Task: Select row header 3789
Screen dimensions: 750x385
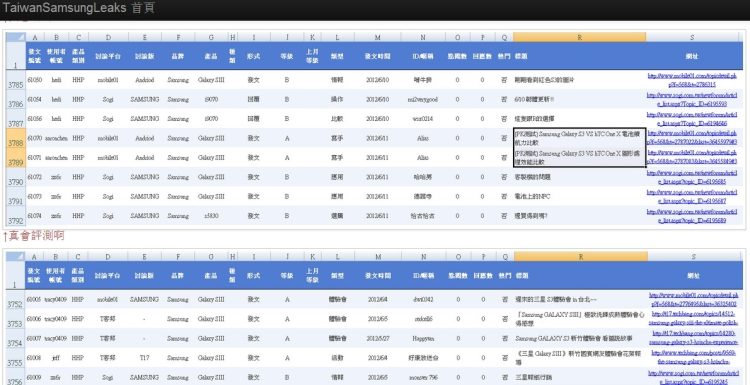Action: coord(16,158)
